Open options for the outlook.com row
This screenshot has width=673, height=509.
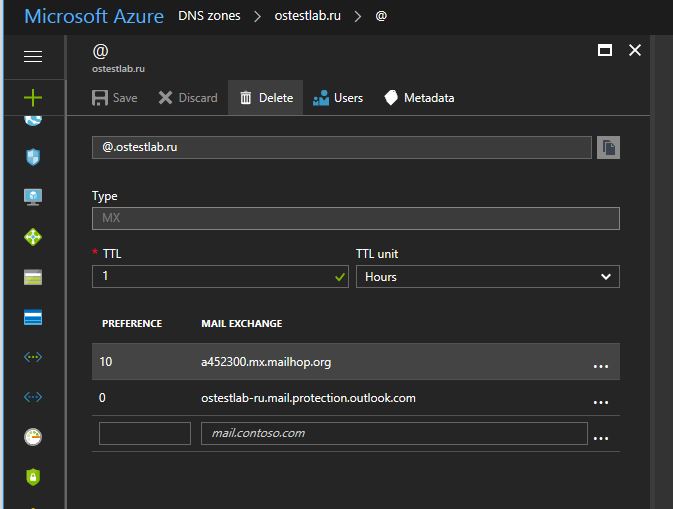pyautogui.click(x=600, y=402)
